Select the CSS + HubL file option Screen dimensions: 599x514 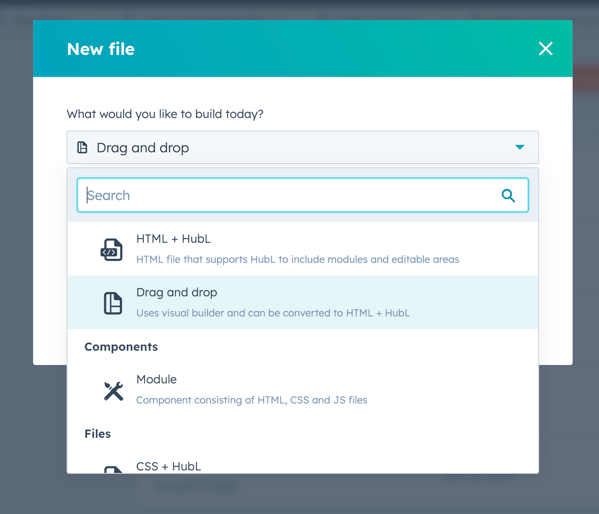[303, 466]
